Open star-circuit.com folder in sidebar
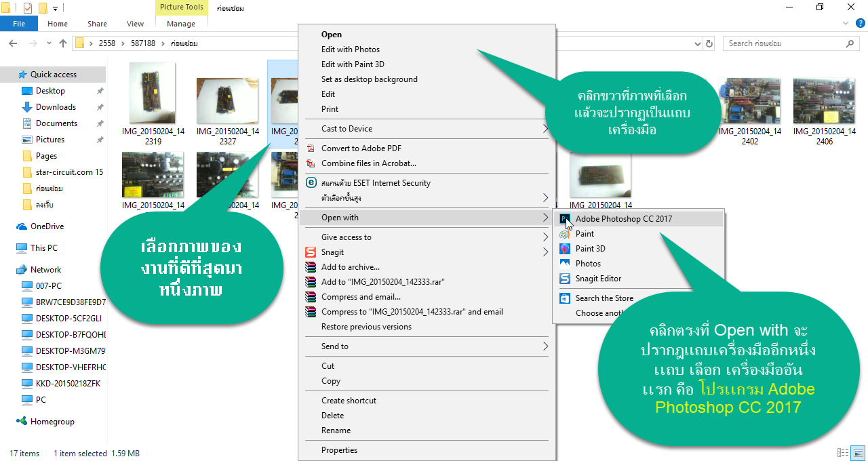The height and width of the screenshot is (461, 868). point(69,172)
